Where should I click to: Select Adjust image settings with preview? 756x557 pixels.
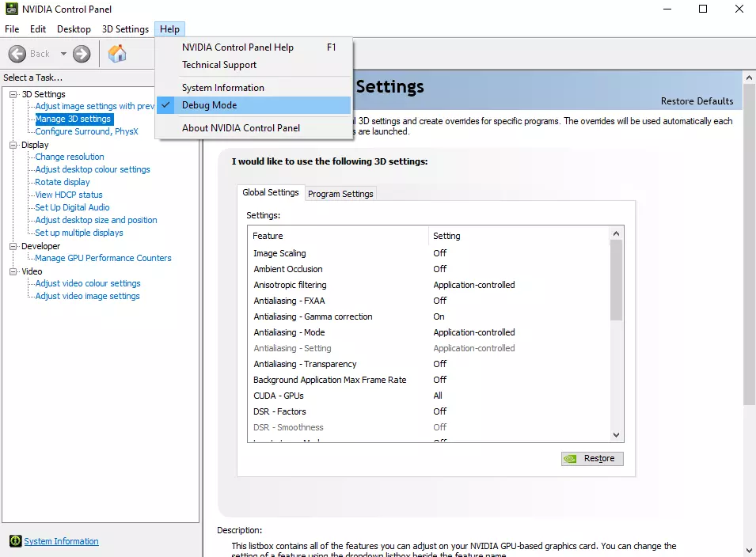tap(95, 106)
